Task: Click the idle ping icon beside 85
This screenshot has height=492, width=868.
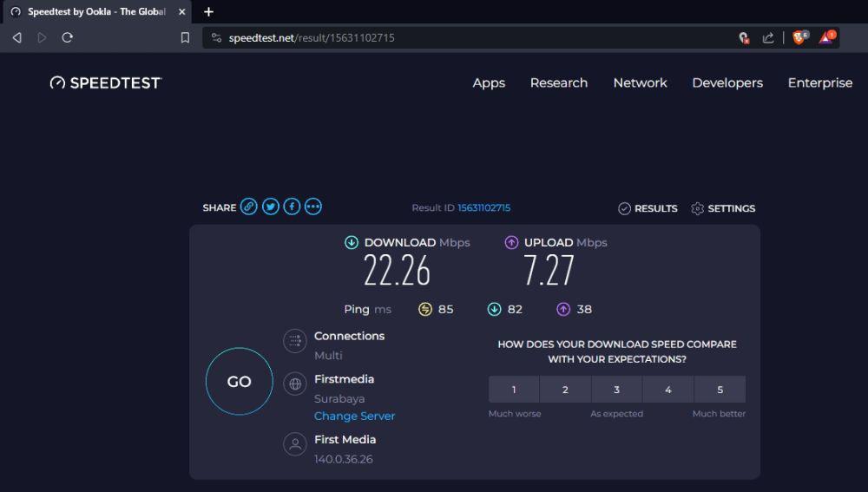Action: point(425,310)
